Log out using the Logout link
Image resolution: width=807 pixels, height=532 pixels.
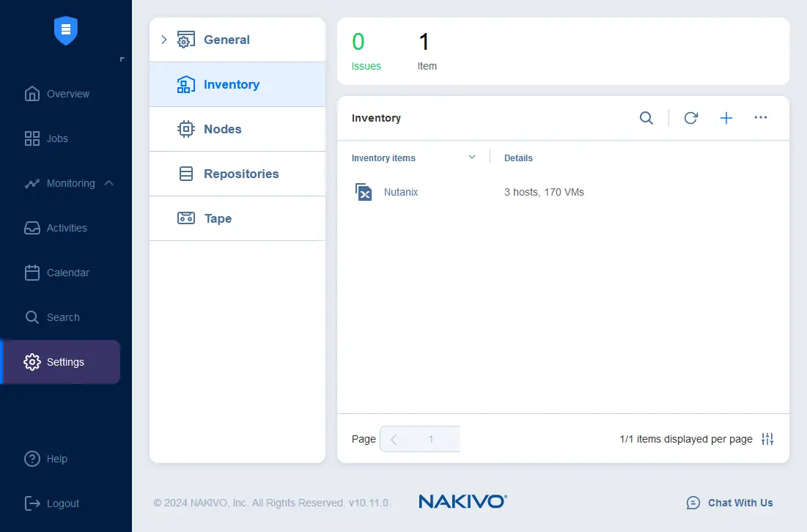pyautogui.click(x=52, y=503)
